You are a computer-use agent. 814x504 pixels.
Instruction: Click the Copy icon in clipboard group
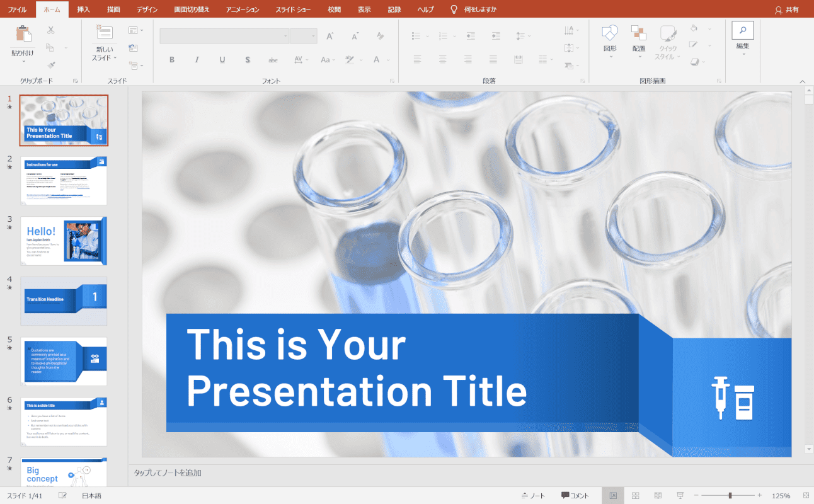pyautogui.click(x=50, y=48)
